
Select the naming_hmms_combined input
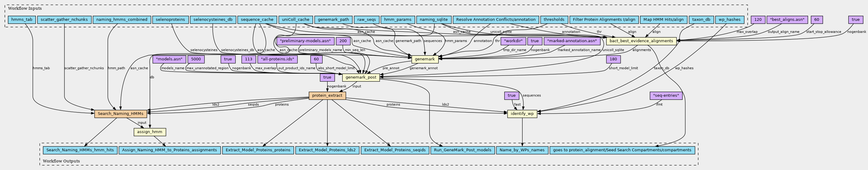[122, 20]
